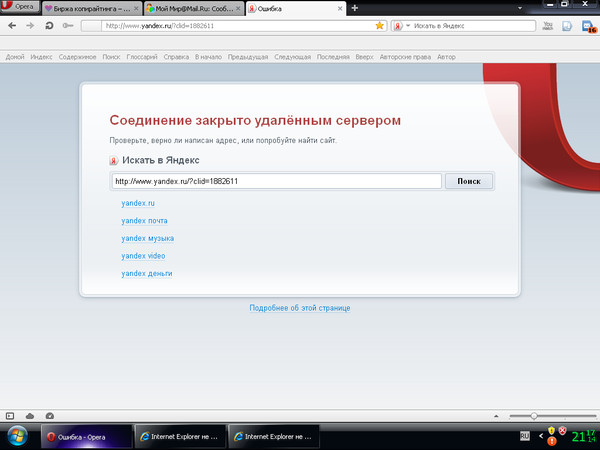
Task: Click the error page search input field
Action: coord(277,181)
